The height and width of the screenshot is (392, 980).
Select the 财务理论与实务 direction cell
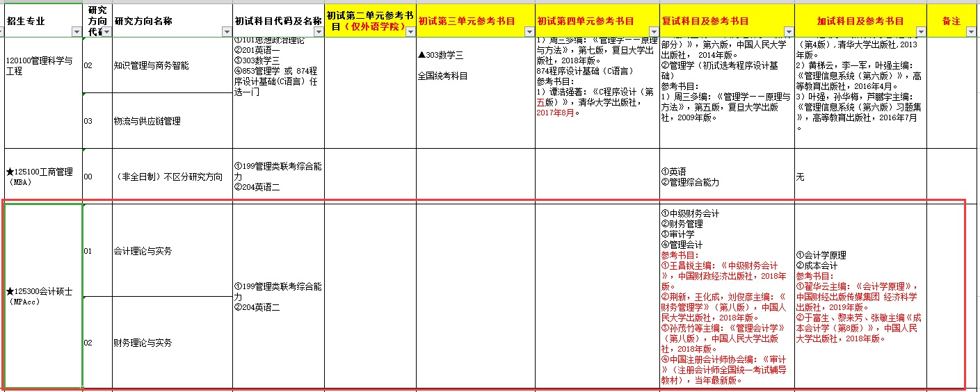[x=172, y=343]
